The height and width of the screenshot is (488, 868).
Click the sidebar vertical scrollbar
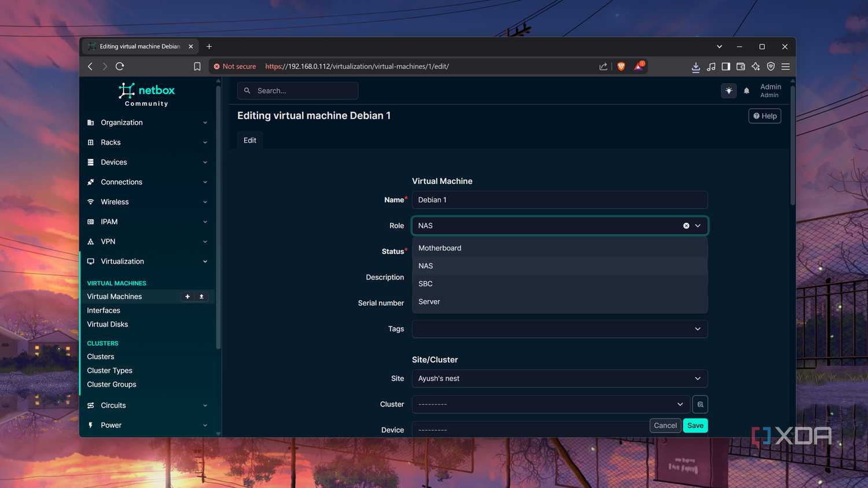pos(218,217)
